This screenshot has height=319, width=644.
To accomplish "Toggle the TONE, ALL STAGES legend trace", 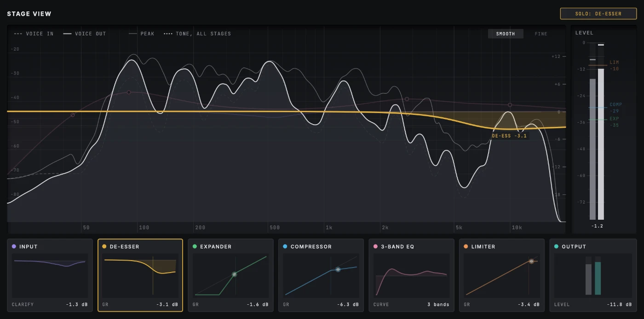I will (x=197, y=34).
